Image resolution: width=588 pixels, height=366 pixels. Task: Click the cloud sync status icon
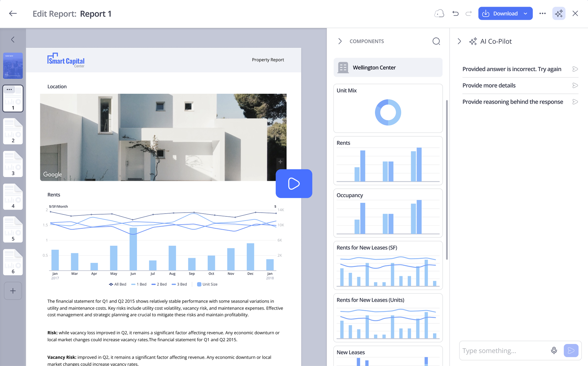coord(439,14)
